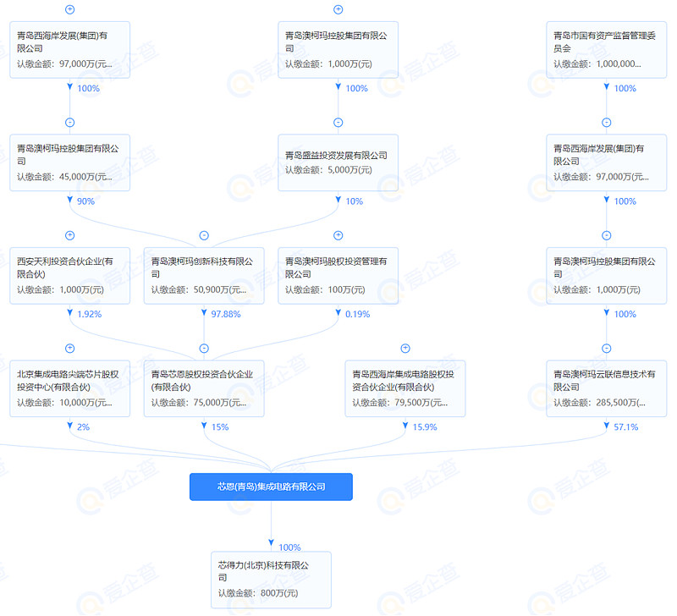Viewport: 677px width, 616px height.
Task: Open the 青岛市国有资产监督管理委员会 shareholder name
Action: pos(604,41)
